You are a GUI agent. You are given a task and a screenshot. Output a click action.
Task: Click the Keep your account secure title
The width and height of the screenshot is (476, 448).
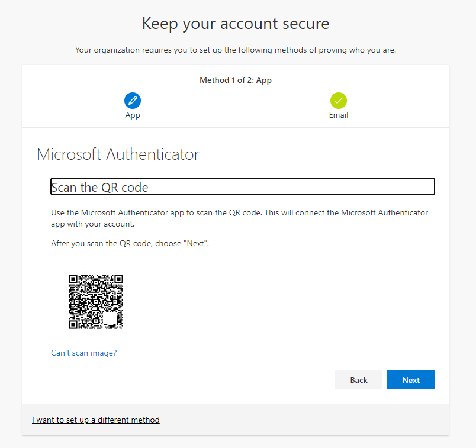[235, 24]
